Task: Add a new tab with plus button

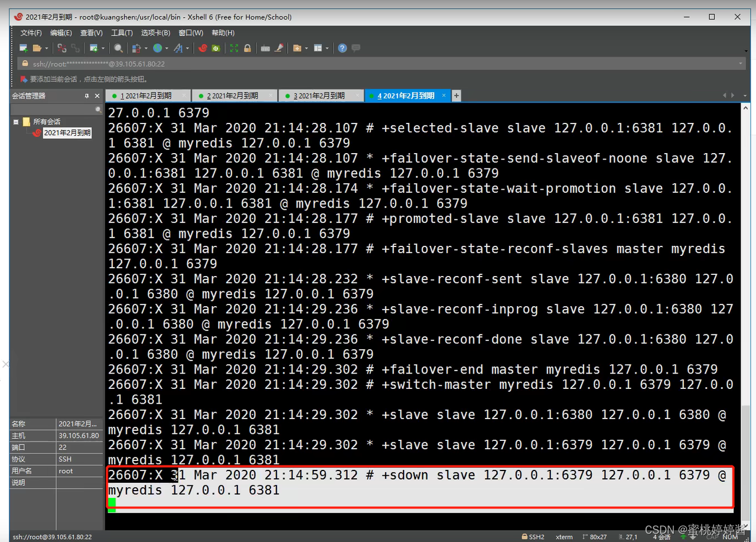Action: [x=456, y=96]
